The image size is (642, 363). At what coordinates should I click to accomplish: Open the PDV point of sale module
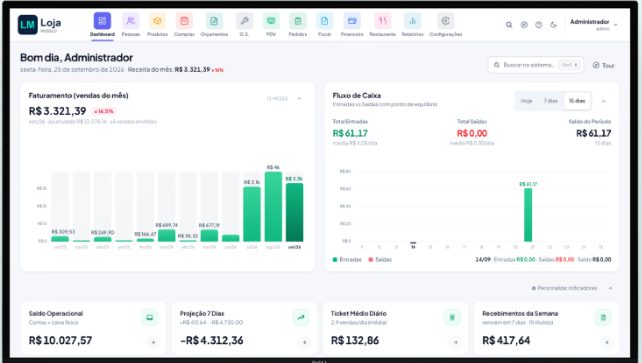pyautogui.click(x=271, y=25)
